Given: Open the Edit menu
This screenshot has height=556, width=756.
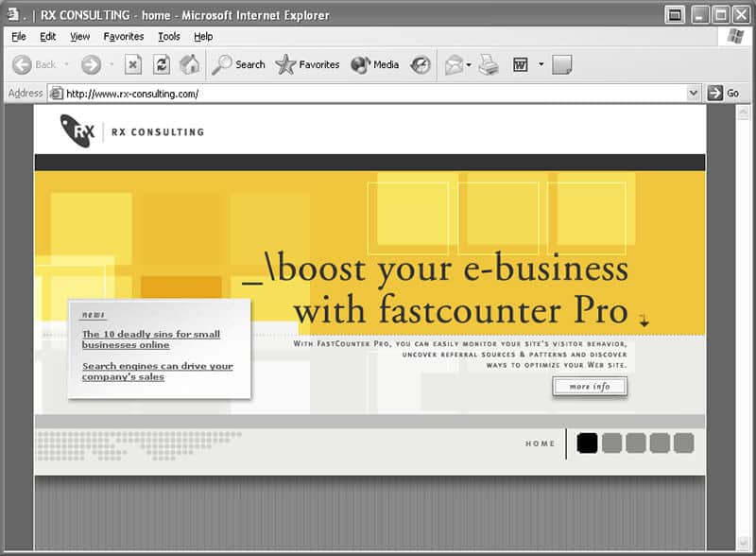Looking at the screenshot, I should pyautogui.click(x=48, y=36).
